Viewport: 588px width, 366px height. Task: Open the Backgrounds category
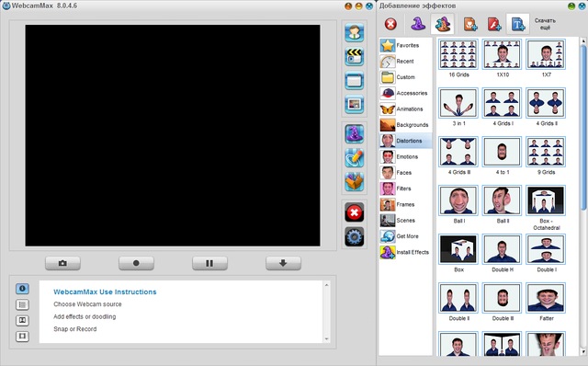point(405,125)
